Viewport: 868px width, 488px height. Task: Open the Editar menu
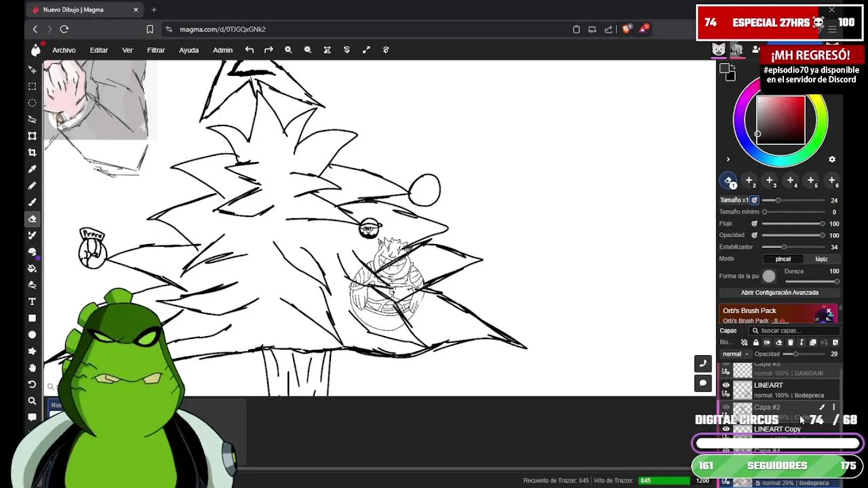pos(99,50)
